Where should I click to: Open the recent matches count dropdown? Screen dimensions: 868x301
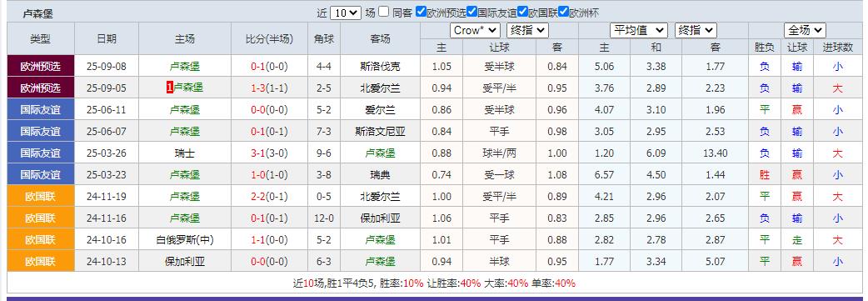[346, 13]
